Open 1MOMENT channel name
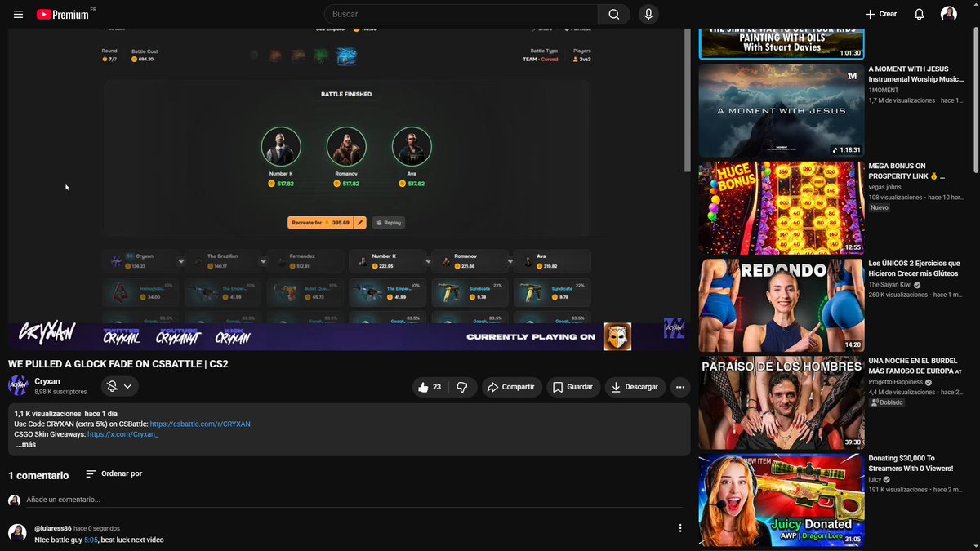Image resolution: width=980 pixels, height=551 pixels. 884,91
